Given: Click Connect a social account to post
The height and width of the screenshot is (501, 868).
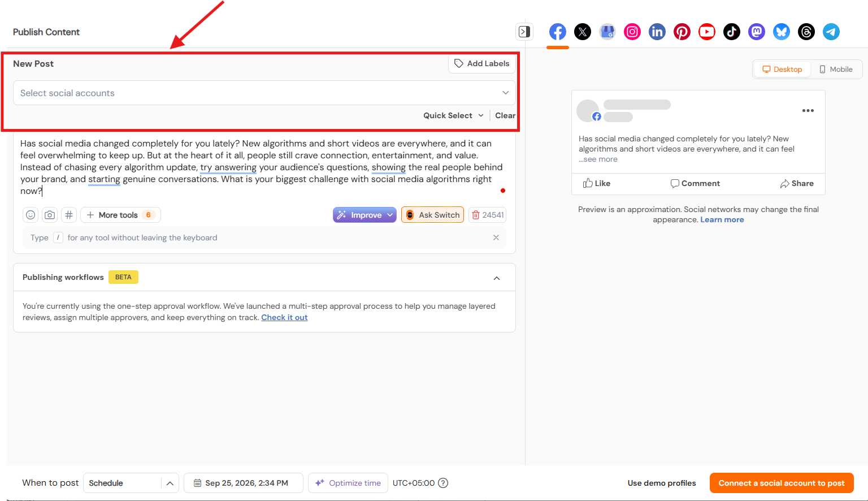Looking at the screenshot, I should tap(782, 483).
